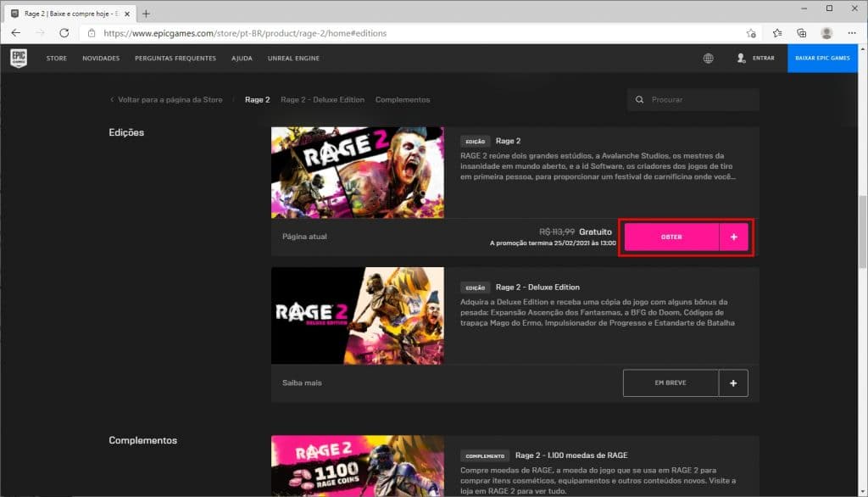868x497 pixels.
Task: Click the Saiba mais link
Action: [x=302, y=383]
